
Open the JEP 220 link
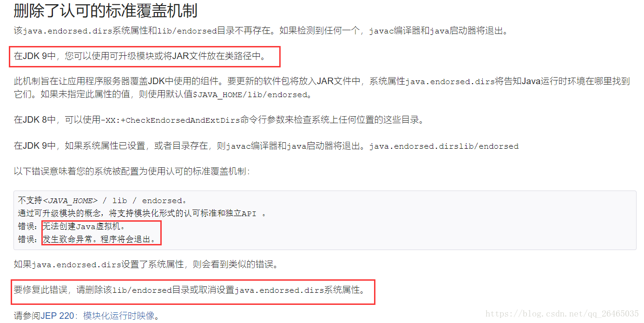coord(57,316)
